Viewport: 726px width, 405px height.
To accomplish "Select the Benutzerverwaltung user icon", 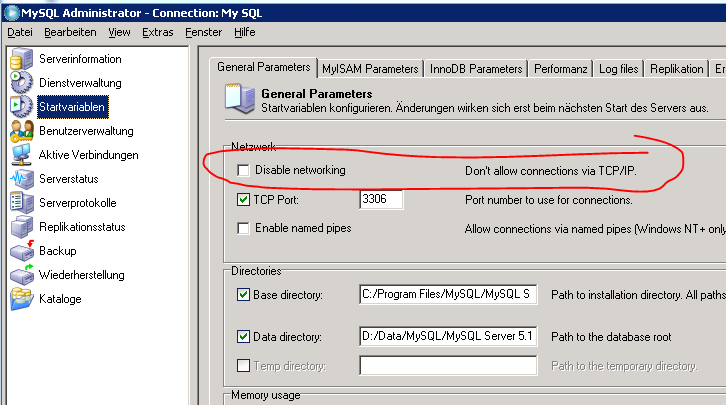I will (20, 130).
